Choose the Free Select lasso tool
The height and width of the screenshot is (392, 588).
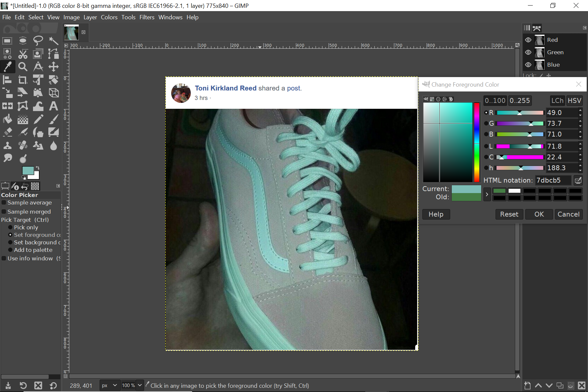tap(38, 41)
